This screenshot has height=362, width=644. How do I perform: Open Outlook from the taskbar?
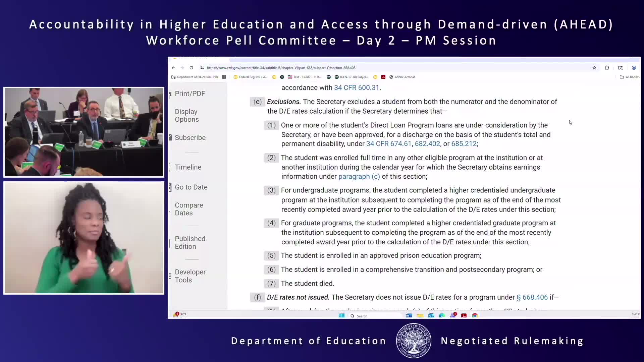click(430, 315)
